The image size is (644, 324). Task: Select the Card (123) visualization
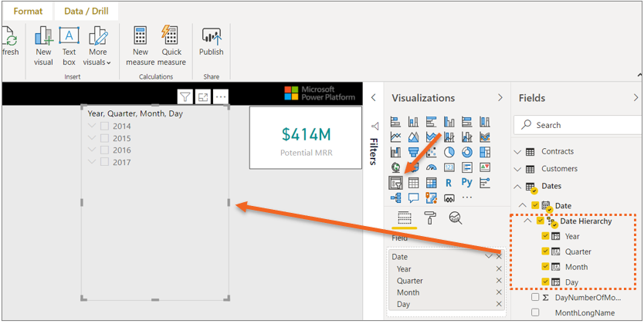point(449,167)
